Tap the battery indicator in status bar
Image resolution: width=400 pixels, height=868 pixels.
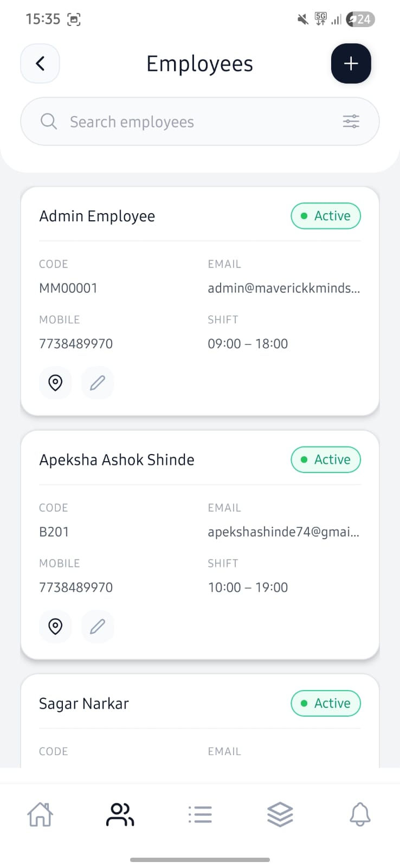click(361, 20)
